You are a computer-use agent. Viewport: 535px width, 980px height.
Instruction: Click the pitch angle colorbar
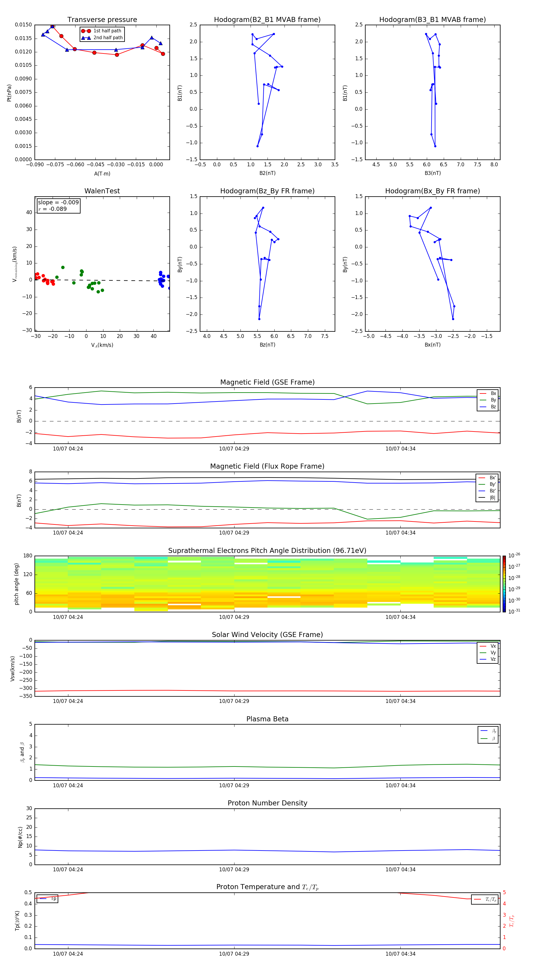pyautogui.click(x=504, y=584)
